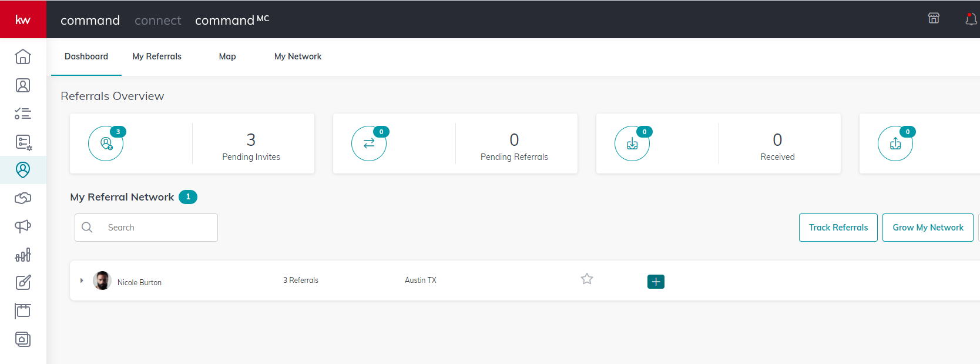Click the search magnifier icon
Screen dimensions: 980x364
click(x=87, y=227)
